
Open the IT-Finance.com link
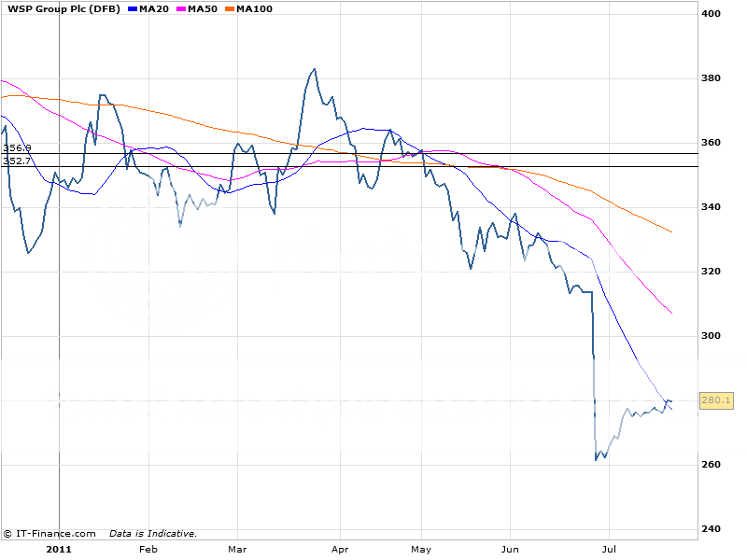51,535
